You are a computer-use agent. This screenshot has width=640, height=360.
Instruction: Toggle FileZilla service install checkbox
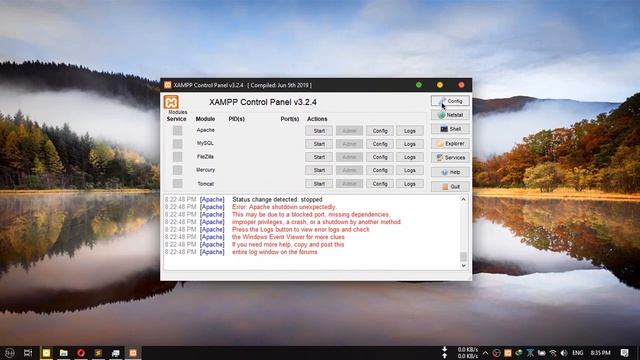(x=177, y=157)
